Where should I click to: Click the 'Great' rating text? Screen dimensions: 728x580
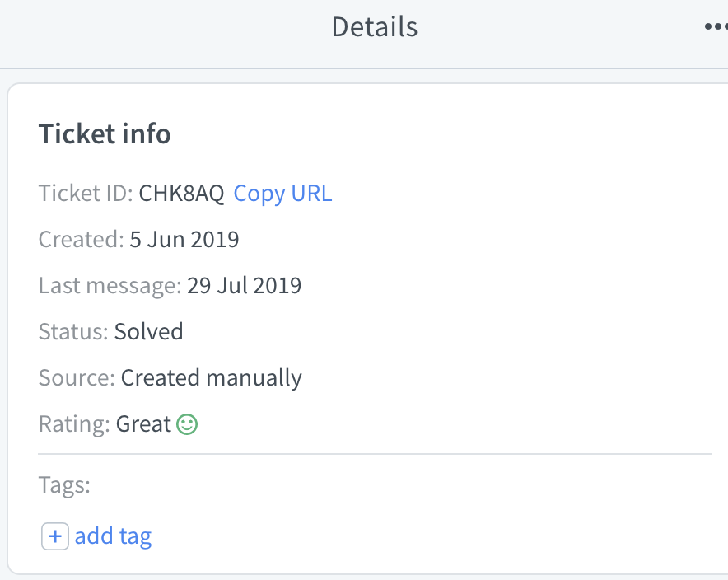click(x=143, y=424)
